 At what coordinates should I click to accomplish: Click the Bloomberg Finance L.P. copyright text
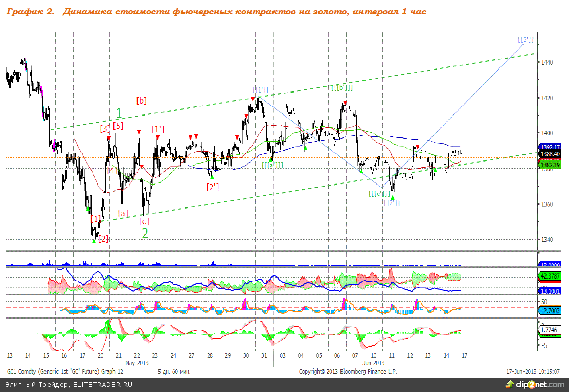(x=348, y=372)
